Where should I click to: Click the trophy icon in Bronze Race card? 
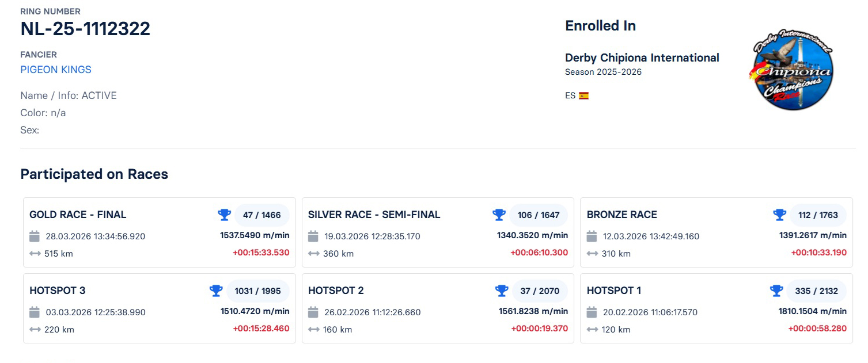pos(779,215)
